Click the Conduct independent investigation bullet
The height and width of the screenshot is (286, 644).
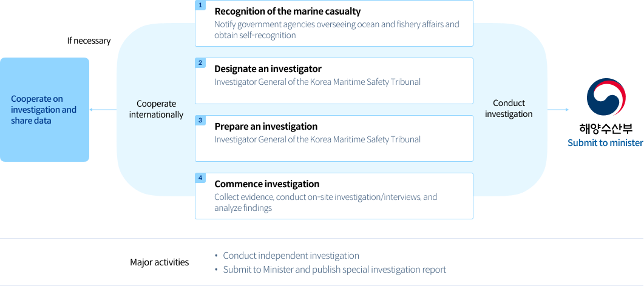[x=291, y=256]
